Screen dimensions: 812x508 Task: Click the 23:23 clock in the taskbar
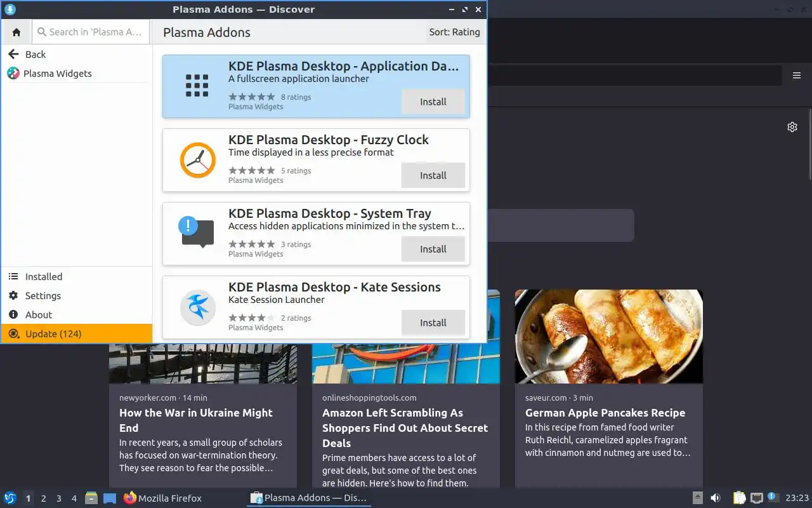click(x=797, y=498)
